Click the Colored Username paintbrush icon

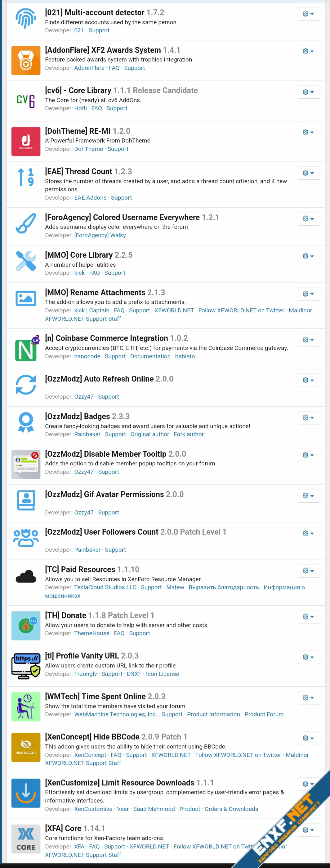tap(26, 223)
